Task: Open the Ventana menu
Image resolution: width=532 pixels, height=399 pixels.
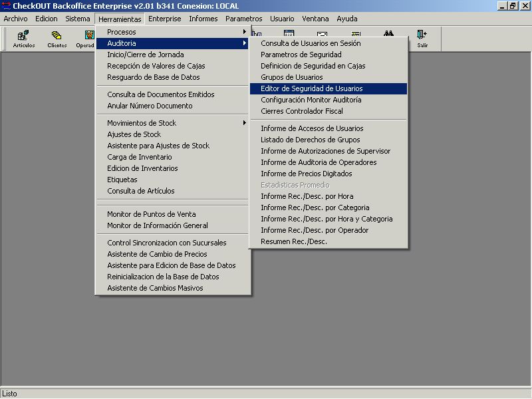Action: pyautogui.click(x=315, y=19)
